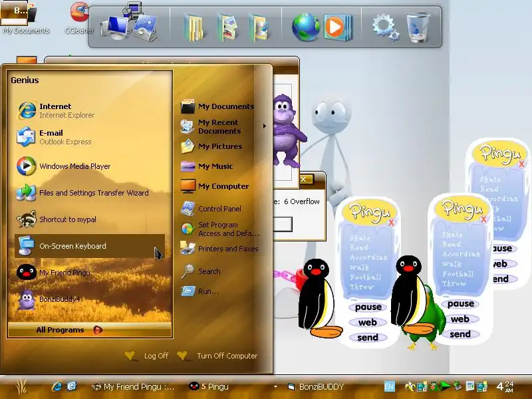Screen dimensions: 532x399
Task: Click web on the middle Pingu panel
Action: (x=460, y=319)
